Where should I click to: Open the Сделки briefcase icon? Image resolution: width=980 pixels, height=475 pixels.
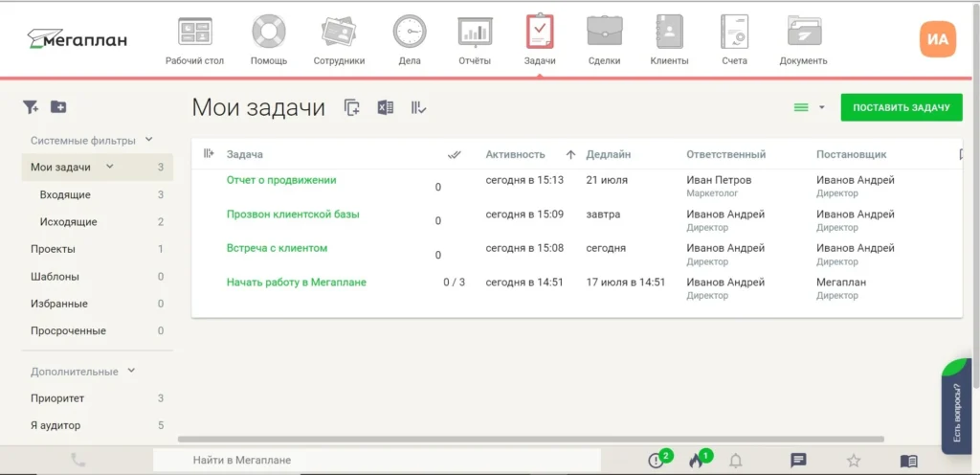tap(605, 31)
